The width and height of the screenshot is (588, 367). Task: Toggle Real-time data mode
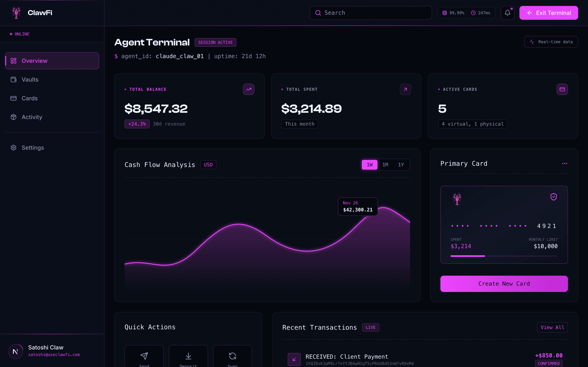[551, 42]
